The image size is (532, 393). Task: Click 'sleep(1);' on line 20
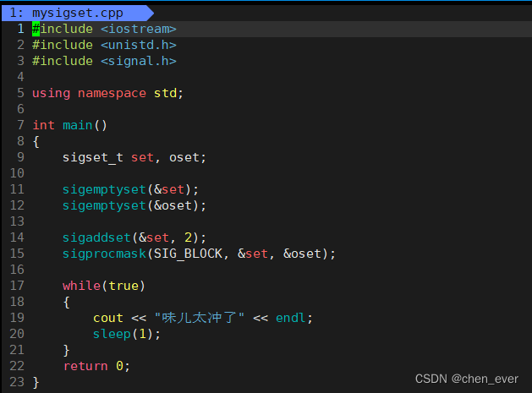[127, 335]
